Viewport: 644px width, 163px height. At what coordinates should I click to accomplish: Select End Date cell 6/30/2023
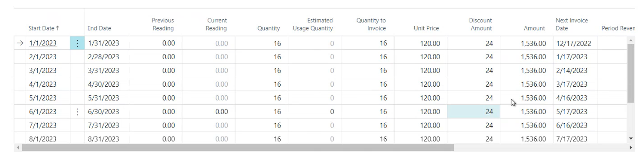pos(107,112)
